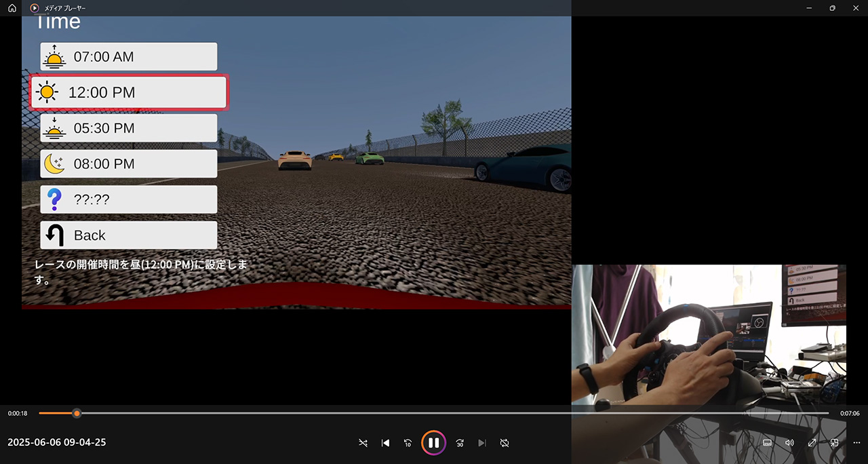Click the 05:30 PM sunset option
The width and height of the screenshot is (868, 464).
128,128
